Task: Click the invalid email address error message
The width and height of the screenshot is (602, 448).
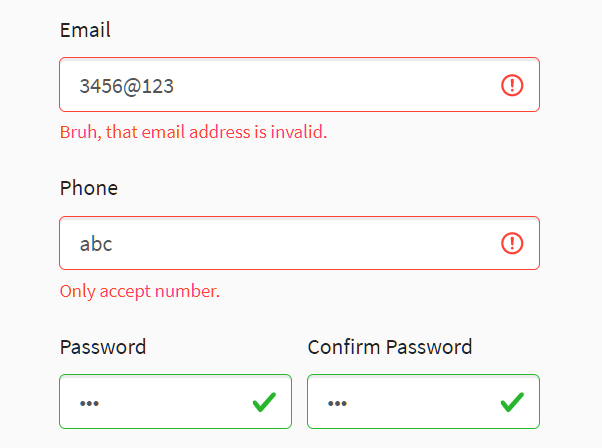Action: 193,132
